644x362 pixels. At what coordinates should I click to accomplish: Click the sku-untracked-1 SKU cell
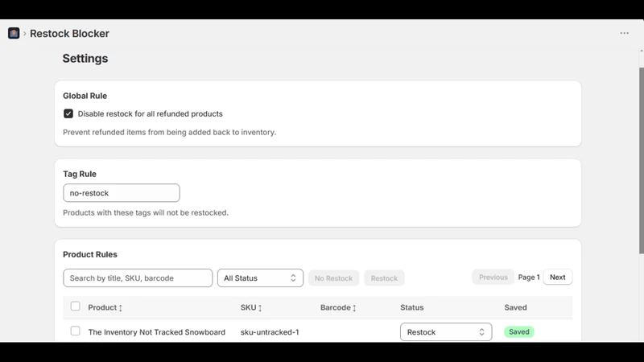[x=270, y=332]
